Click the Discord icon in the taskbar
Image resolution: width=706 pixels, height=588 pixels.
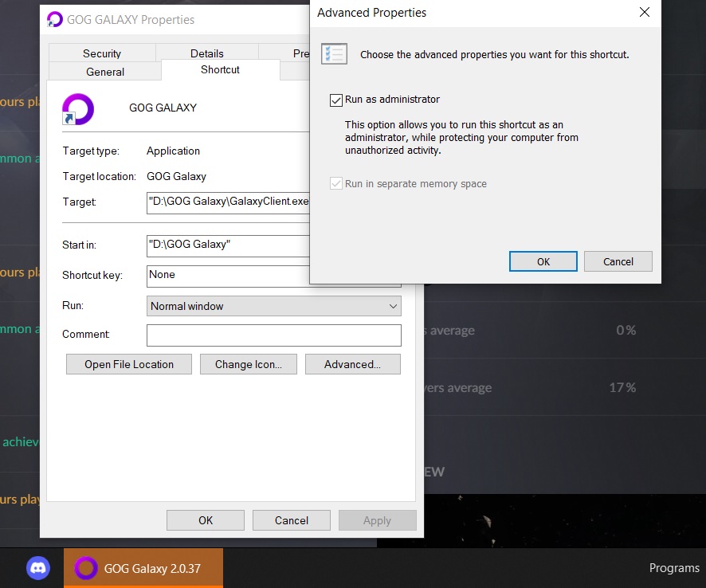pos(38,568)
